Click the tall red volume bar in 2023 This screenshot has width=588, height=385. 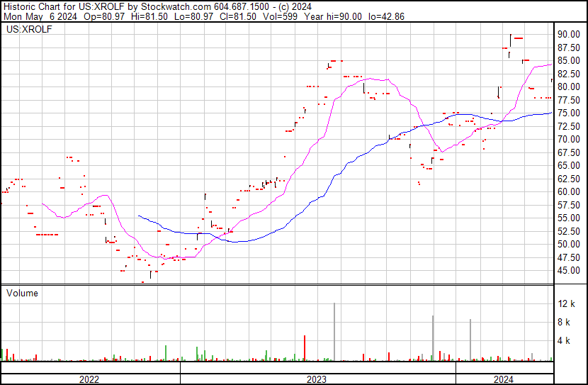coord(305,348)
